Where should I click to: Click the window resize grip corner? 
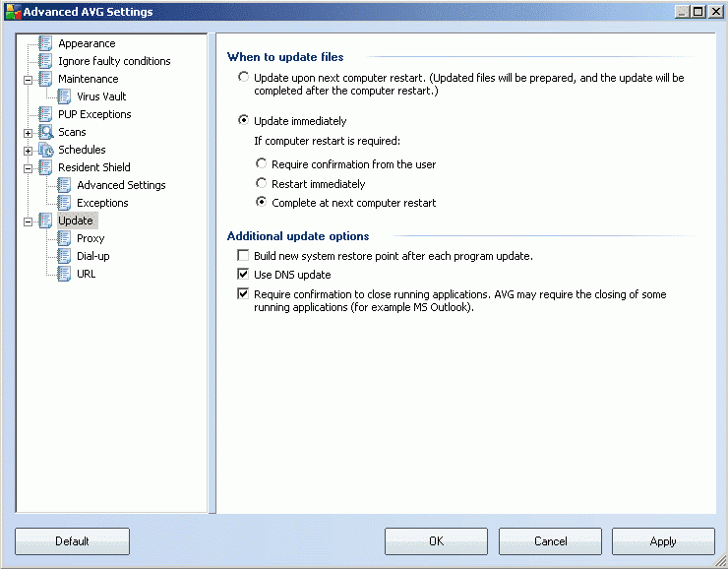pos(721,562)
